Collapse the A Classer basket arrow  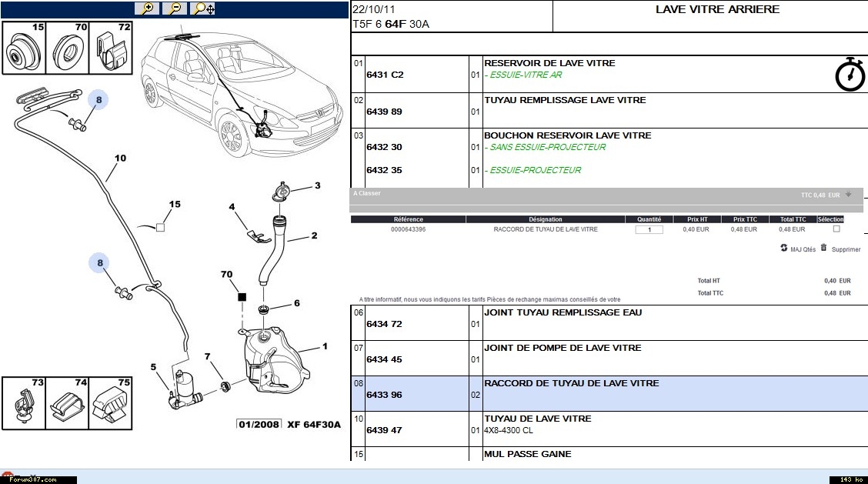pyautogui.click(x=848, y=195)
